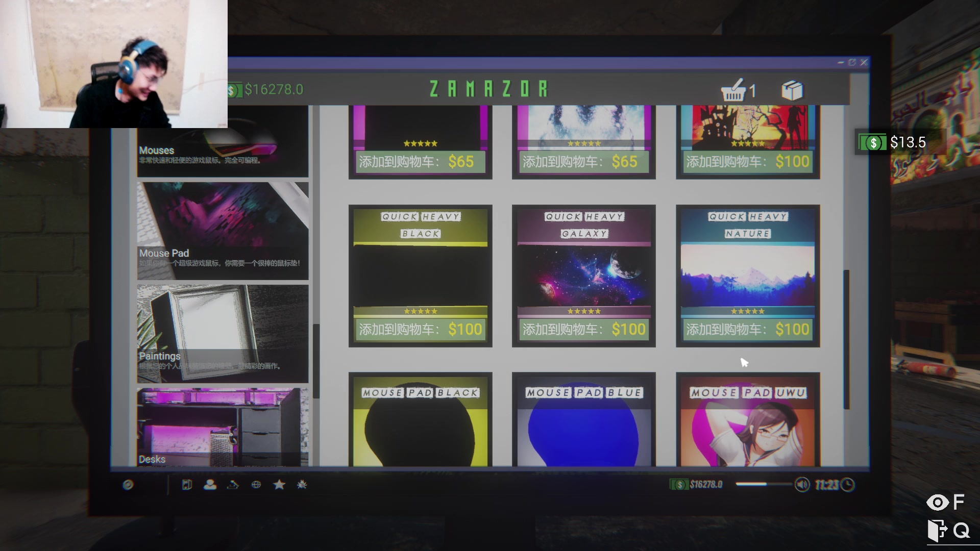Select the Paintings category

tap(223, 333)
